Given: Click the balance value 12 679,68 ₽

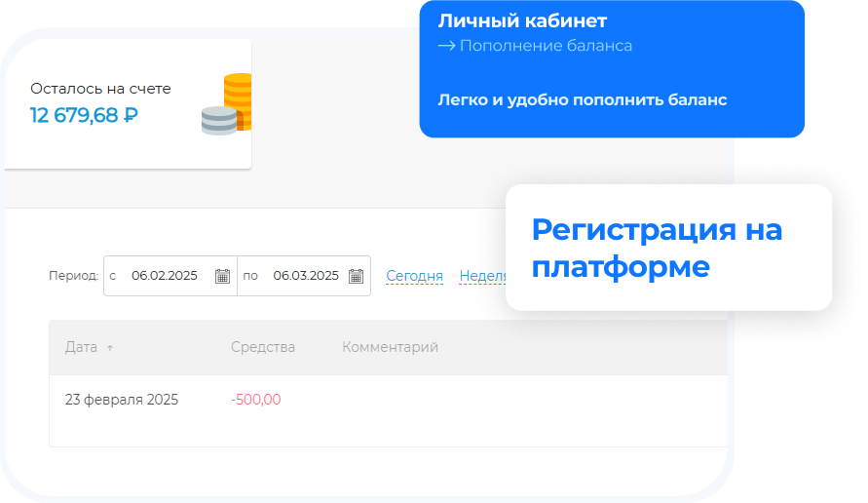Looking at the screenshot, I should pyautogui.click(x=84, y=115).
